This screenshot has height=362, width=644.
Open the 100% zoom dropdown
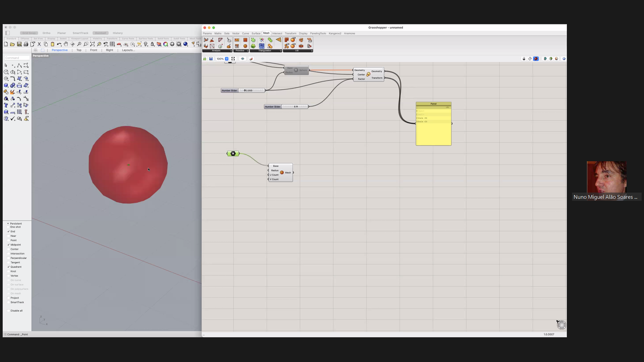[227, 59]
